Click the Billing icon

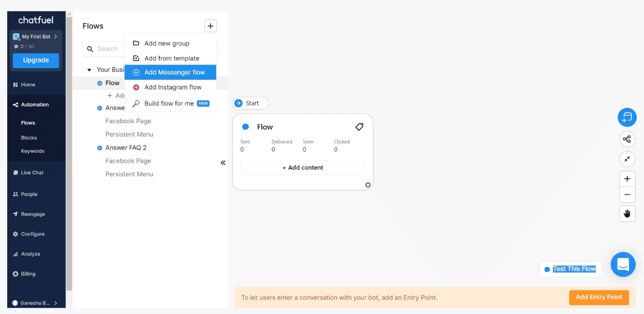point(15,274)
